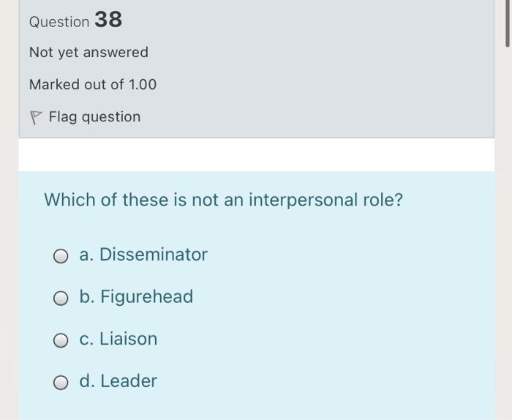Click the 'Marked out of 1.00' text
The width and height of the screenshot is (512, 420).
click(93, 85)
